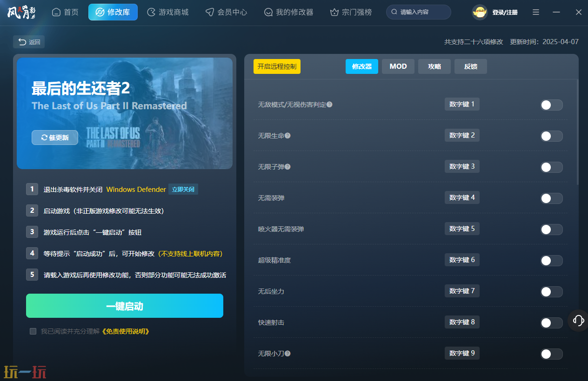Enable 无限生命 switch

(551, 136)
